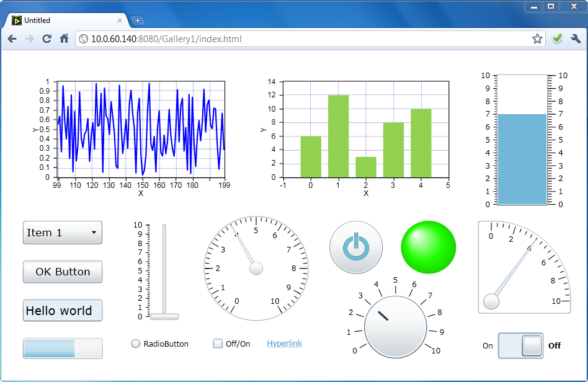Open the wrench settings menu
This screenshot has height=382, width=588.
point(576,39)
